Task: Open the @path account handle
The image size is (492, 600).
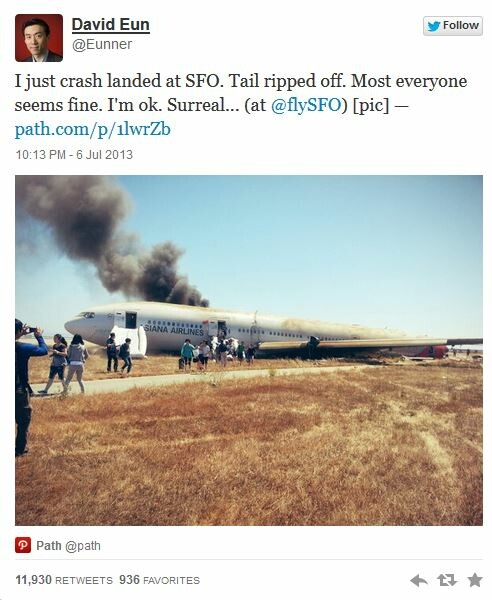Action: coord(83,546)
